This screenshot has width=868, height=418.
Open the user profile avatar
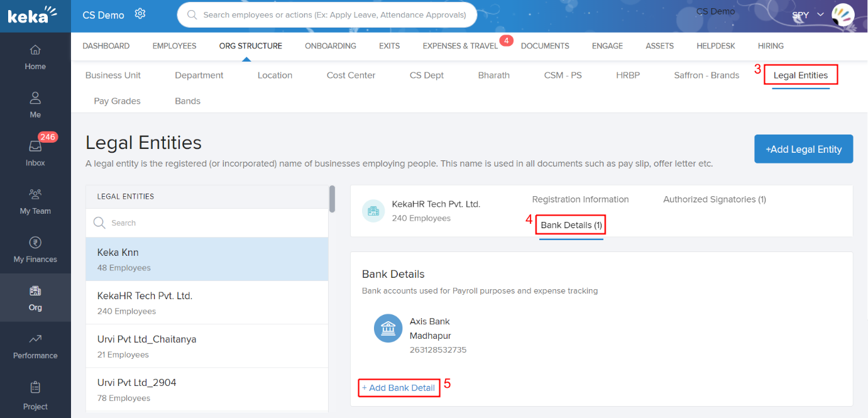[842, 14]
